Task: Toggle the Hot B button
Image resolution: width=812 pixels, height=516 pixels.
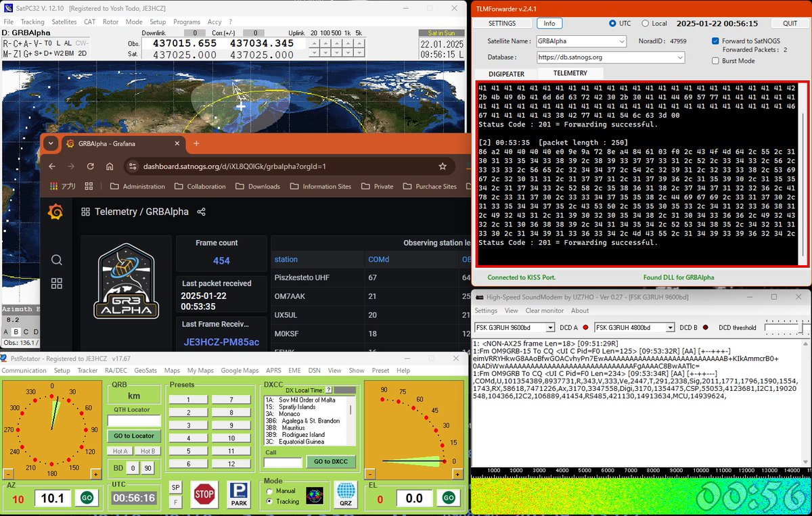Action: [148, 451]
